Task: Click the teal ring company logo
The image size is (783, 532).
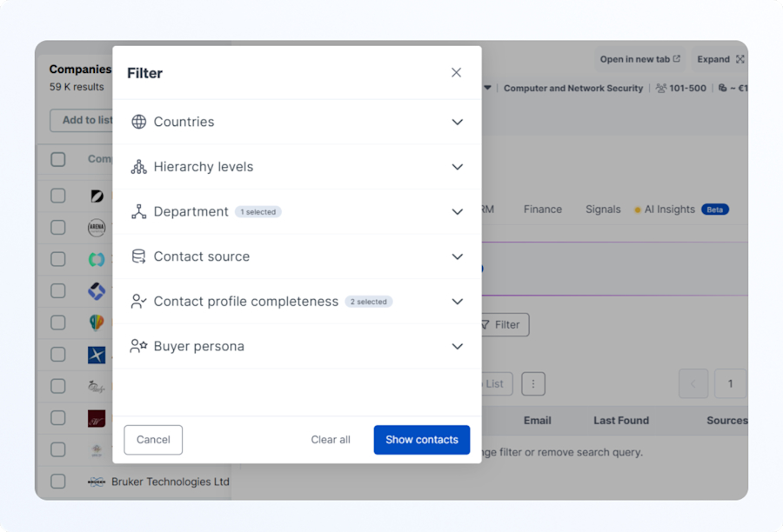Action: (97, 260)
